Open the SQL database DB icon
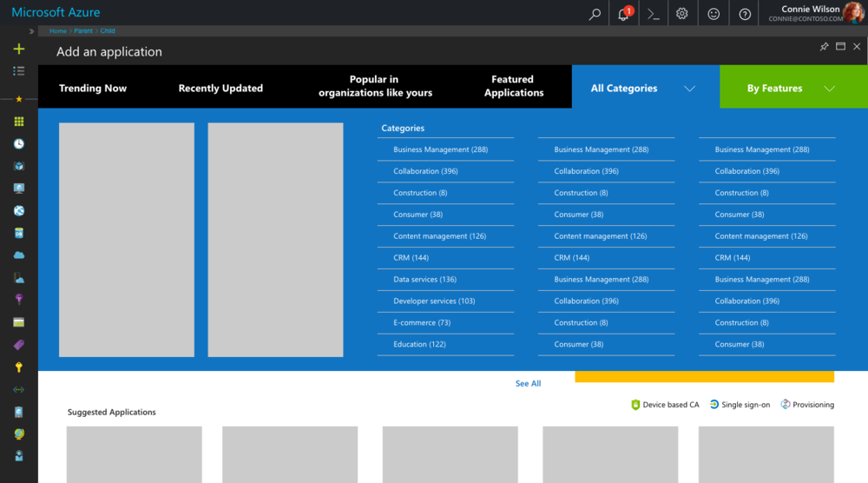Image resolution: width=868 pixels, height=483 pixels. point(19,233)
